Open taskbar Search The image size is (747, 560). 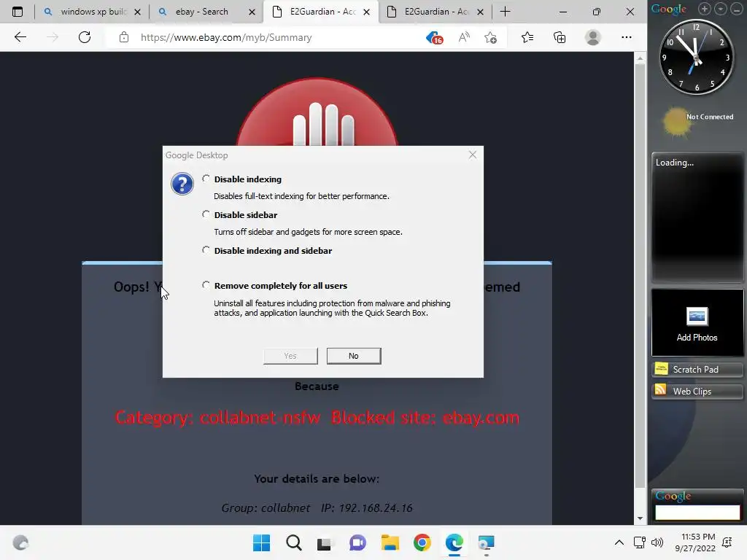tap(293, 542)
